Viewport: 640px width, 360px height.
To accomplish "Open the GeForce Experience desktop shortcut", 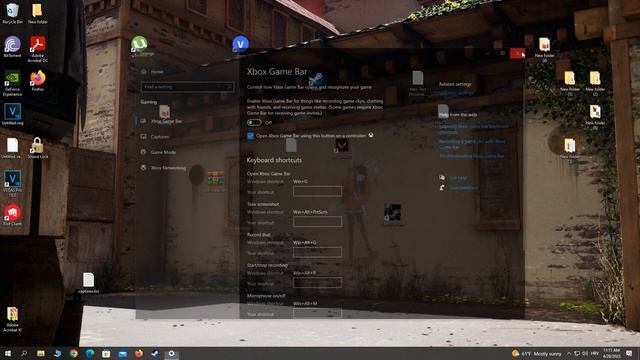I will point(12,83).
